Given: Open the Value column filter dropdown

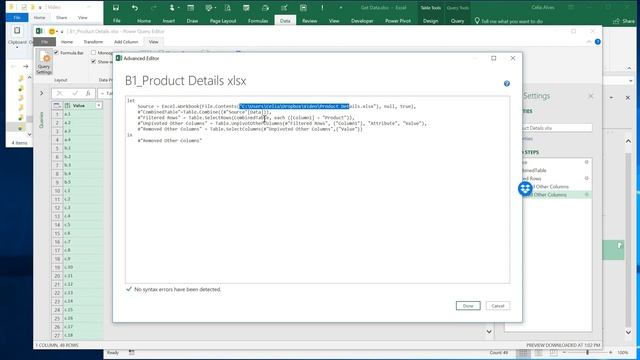Looking at the screenshot, I should [98, 106].
